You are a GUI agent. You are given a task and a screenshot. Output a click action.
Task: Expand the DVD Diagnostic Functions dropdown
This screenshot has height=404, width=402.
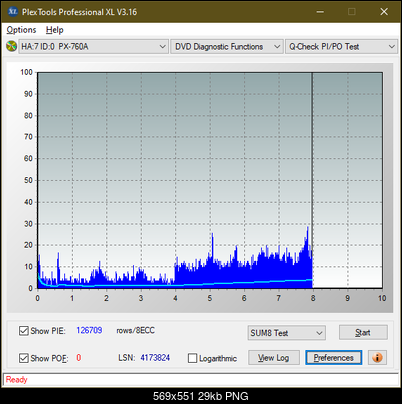tap(227, 47)
